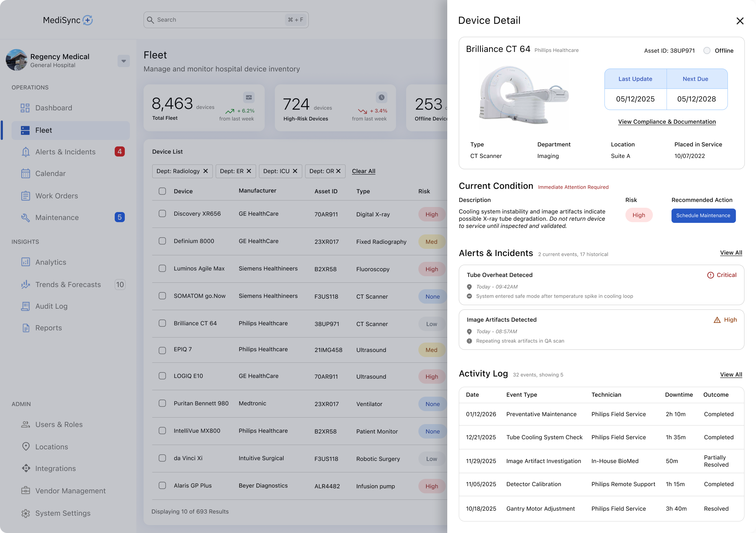Click the Alerts & Incidents bell icon
This screenshot has height=533, width=756.
(25, 152)
